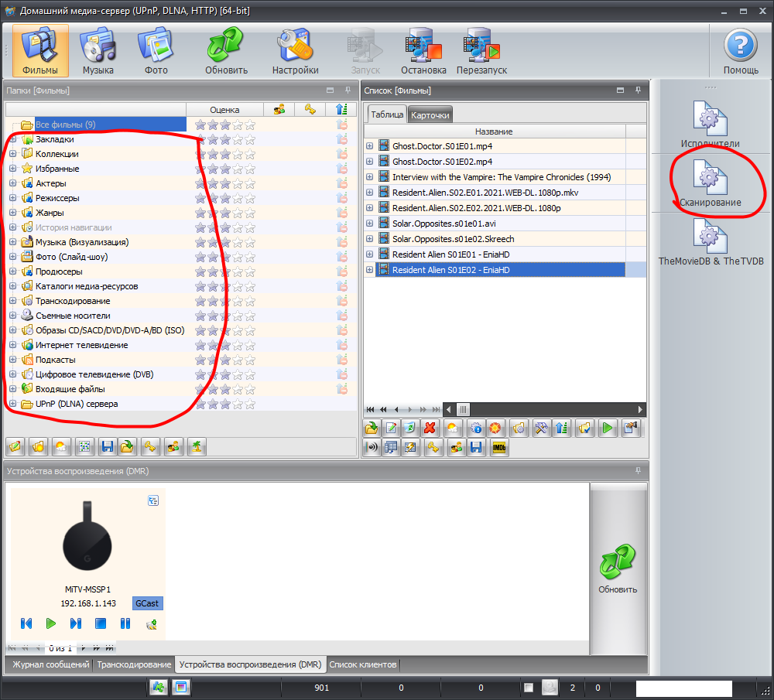
Task: Pause playback on the MiTV-MSSP1 device
Action: coord(125,623)
